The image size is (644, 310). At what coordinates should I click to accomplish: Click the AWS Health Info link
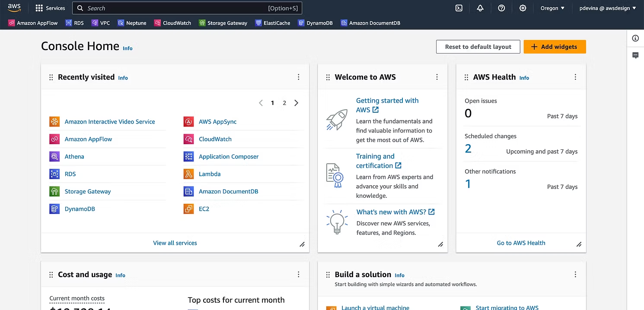(x=524, y=78)
